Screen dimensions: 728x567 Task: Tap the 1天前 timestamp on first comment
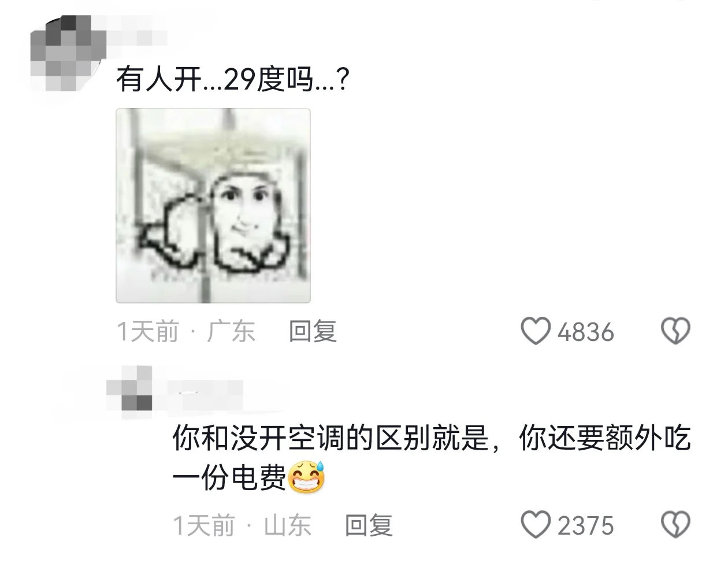point(148,332)
